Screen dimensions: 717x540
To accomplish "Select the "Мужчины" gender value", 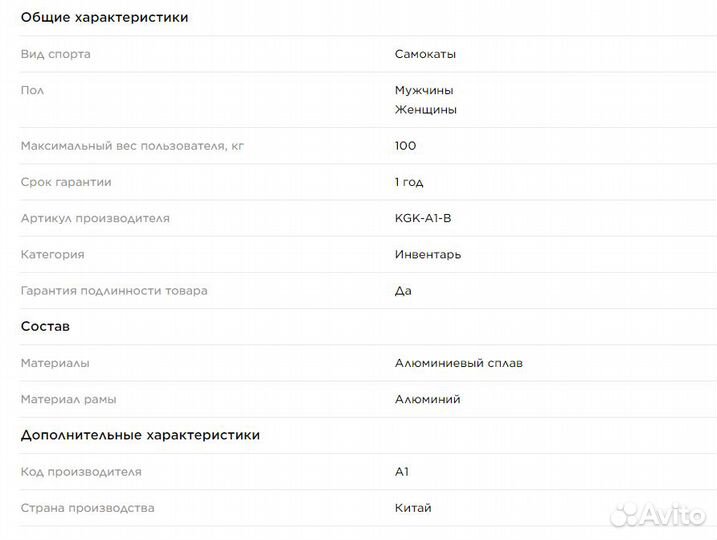I will 424,90.
